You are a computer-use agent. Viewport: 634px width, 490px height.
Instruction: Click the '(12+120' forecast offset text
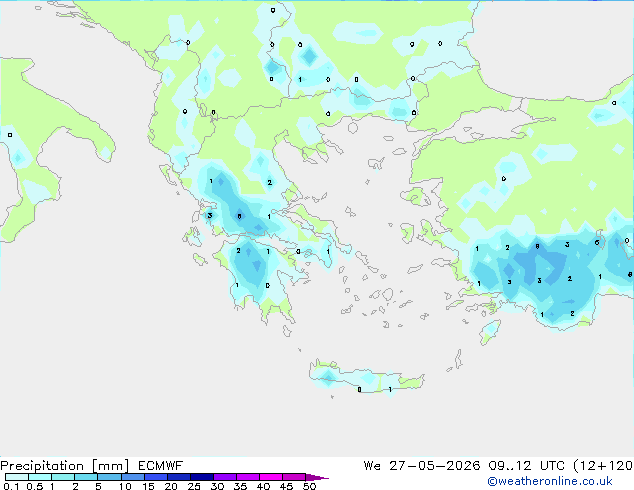(603, 466)
